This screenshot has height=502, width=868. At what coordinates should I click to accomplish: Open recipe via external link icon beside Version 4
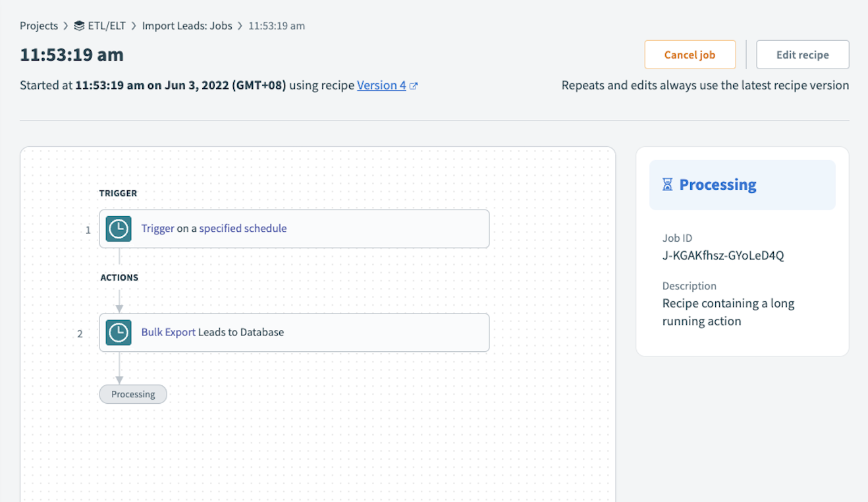(414, 85)
